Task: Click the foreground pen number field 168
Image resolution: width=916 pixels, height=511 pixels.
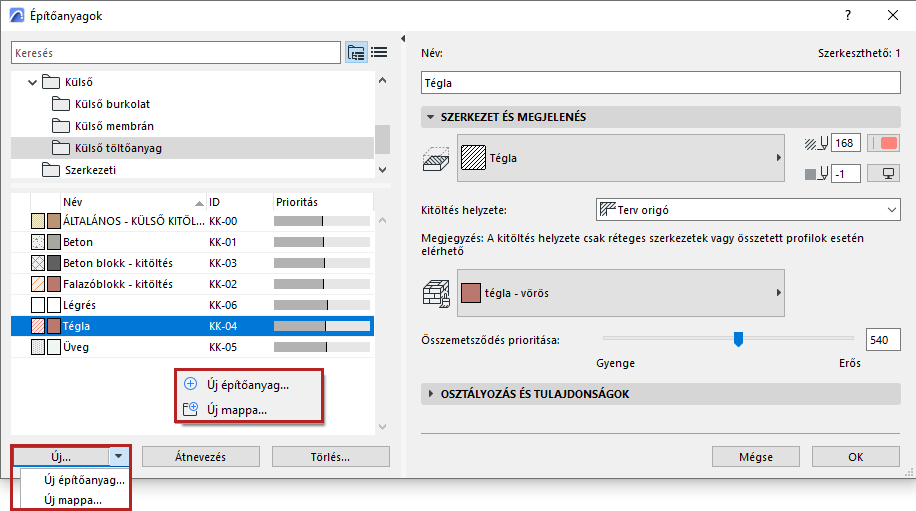Action: tap(845, 143)
